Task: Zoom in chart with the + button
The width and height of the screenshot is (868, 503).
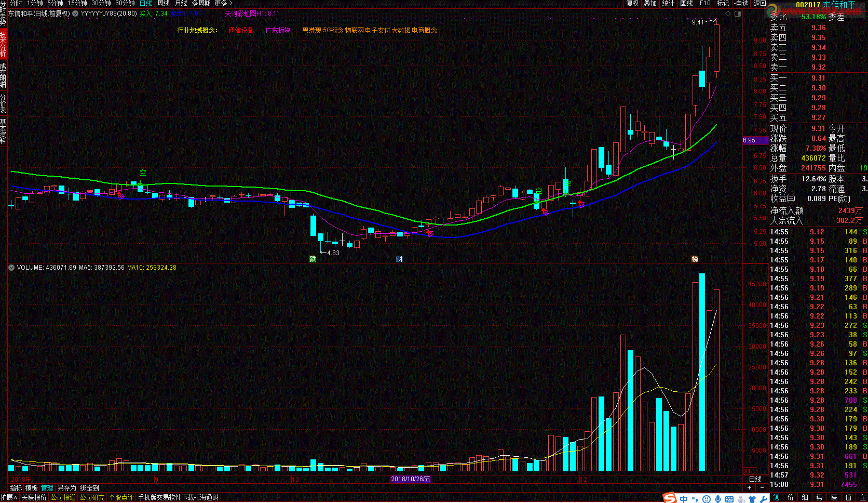Action: coord(749,487)
